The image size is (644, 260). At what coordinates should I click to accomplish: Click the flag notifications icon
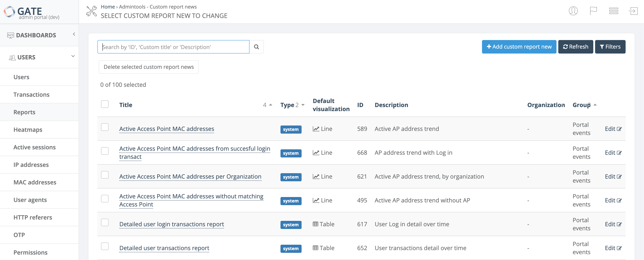point(593,11)
